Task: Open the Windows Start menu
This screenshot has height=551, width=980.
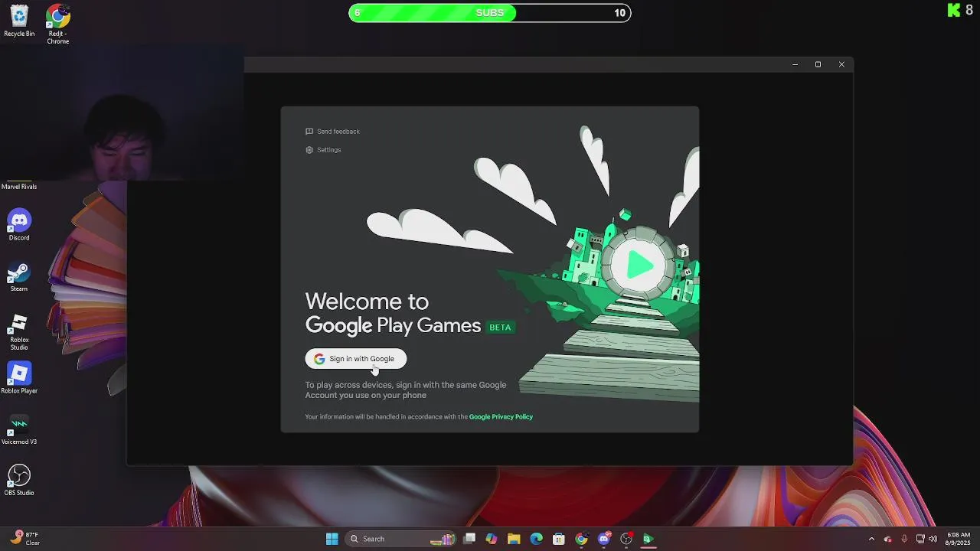Action: (332, 539)
